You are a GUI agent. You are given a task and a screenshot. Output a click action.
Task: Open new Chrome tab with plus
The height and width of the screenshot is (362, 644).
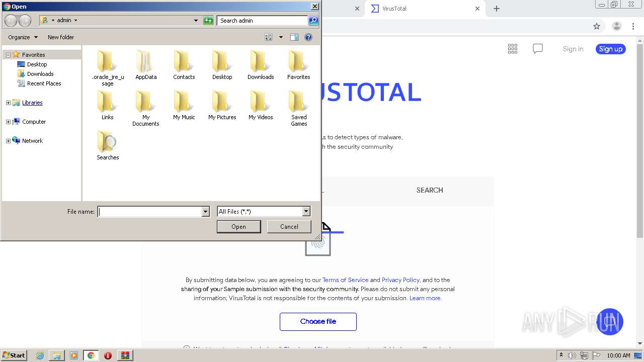point(497,9)
